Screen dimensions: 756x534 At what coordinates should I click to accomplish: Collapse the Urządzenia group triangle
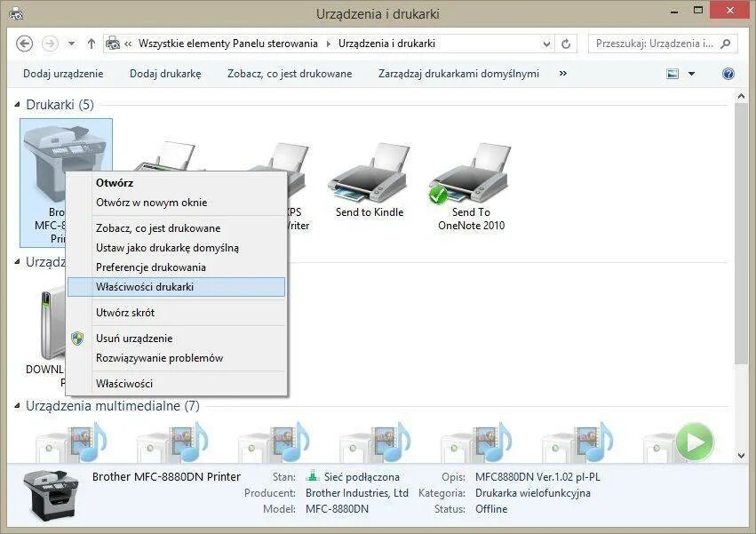pos(18,262)
